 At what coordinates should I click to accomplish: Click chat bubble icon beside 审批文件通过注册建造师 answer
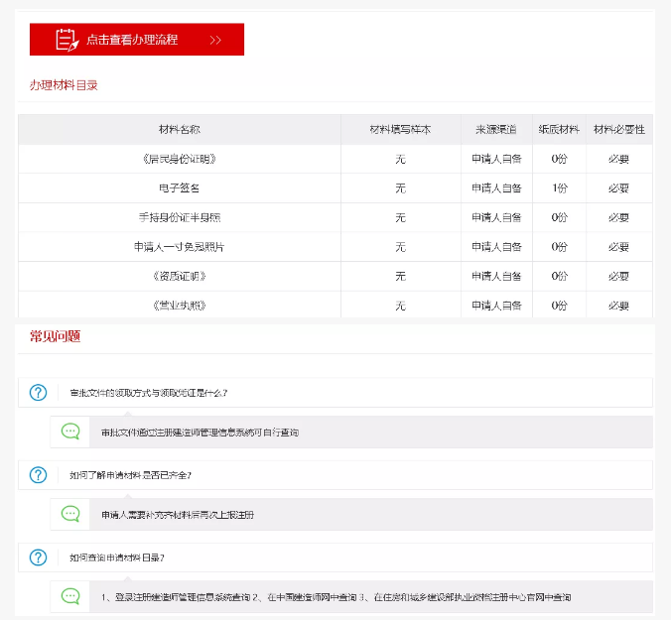(70, 432)
